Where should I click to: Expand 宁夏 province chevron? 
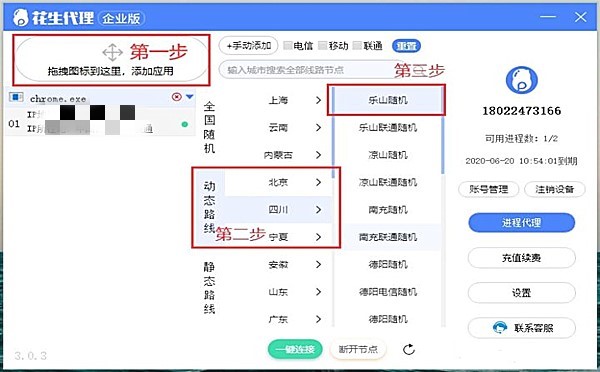[x=318, y=237]
